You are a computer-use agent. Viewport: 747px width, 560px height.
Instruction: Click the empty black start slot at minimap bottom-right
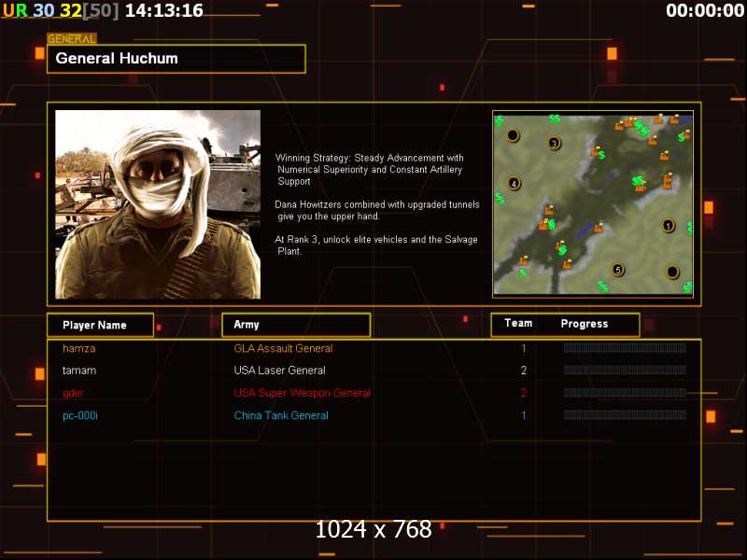pos(672,272)
